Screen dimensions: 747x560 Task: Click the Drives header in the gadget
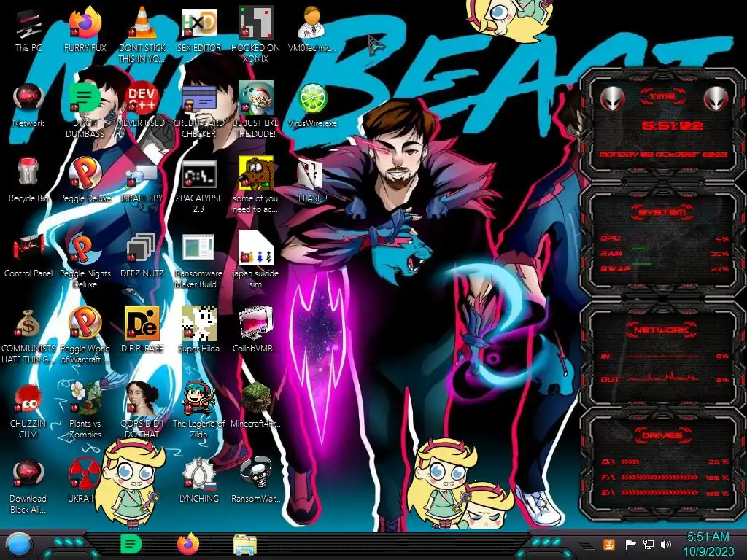pos(662,435)
